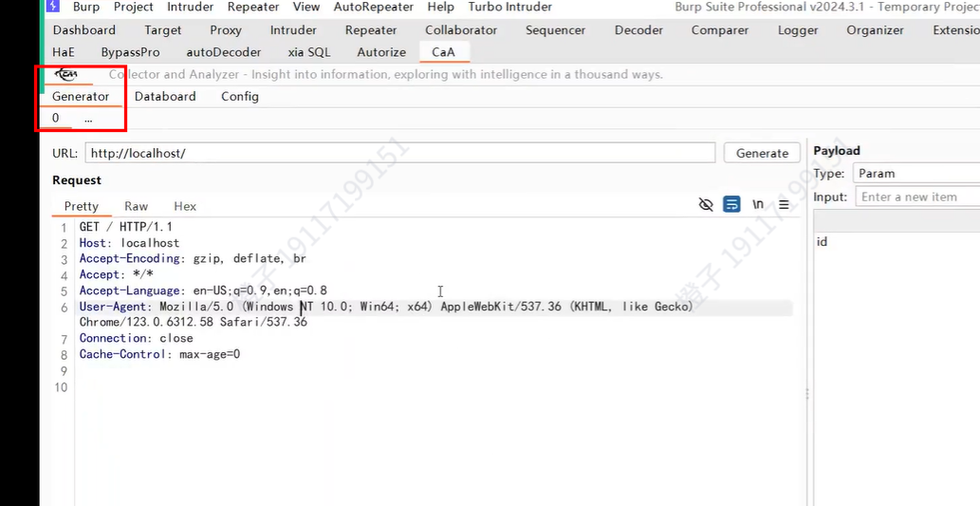Switch request view to Pretty
The image size is (980, 506).
coord(82,206)
